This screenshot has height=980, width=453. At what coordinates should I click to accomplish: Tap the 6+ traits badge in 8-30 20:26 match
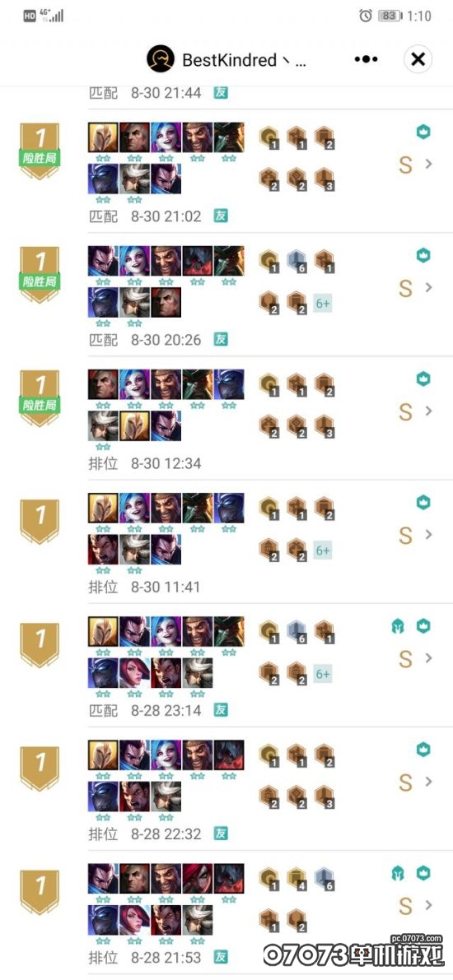click(323, 303)
